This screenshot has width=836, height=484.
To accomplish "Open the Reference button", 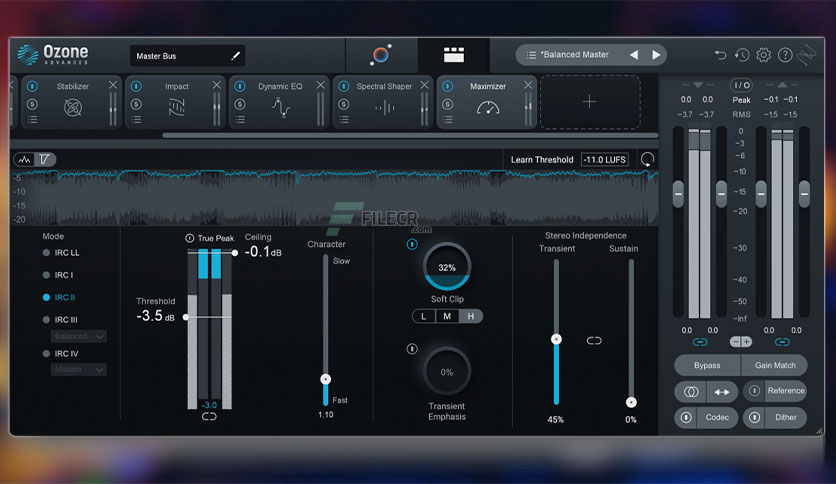I will pyautogui.click(x=785, y=391).
